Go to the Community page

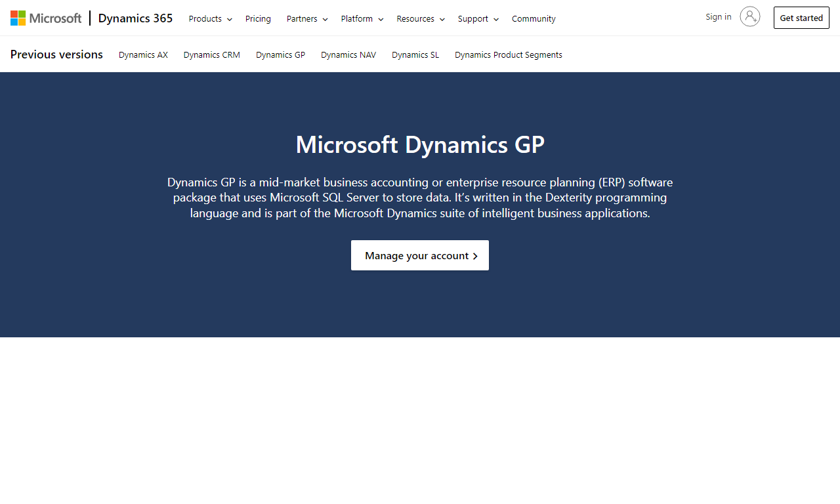tap(534, 18)
